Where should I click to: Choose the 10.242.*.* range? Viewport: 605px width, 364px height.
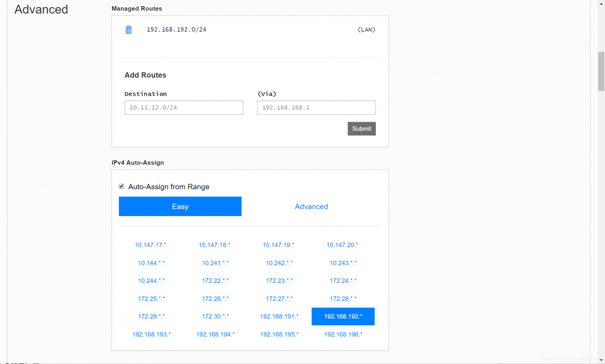[279, 263]
